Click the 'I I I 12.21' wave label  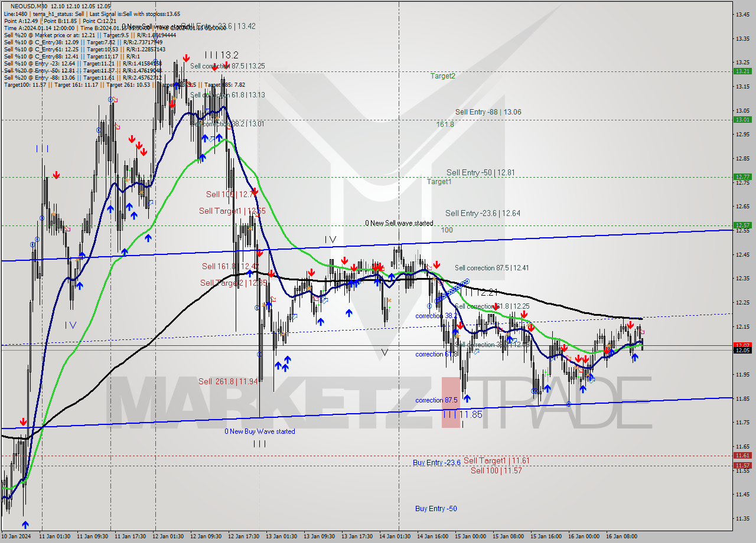(x=478, y=292)
